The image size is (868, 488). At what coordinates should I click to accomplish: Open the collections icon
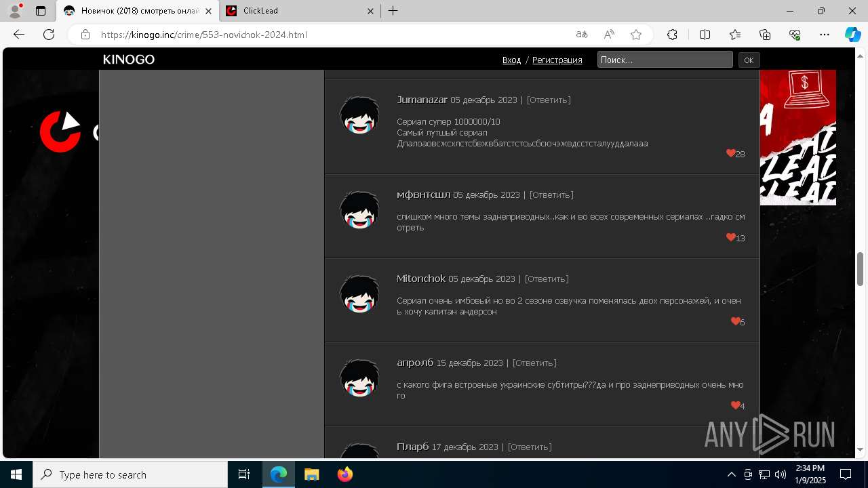pos(765,35)
